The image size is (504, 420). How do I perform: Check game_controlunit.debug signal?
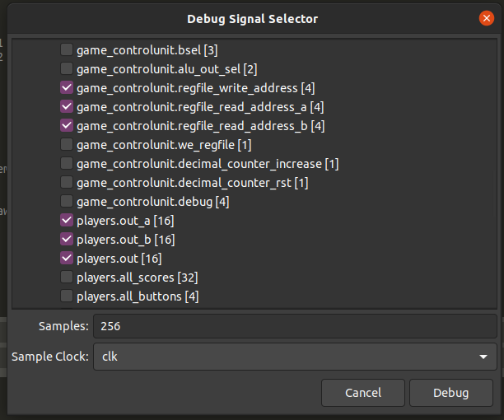click(67, 201)
